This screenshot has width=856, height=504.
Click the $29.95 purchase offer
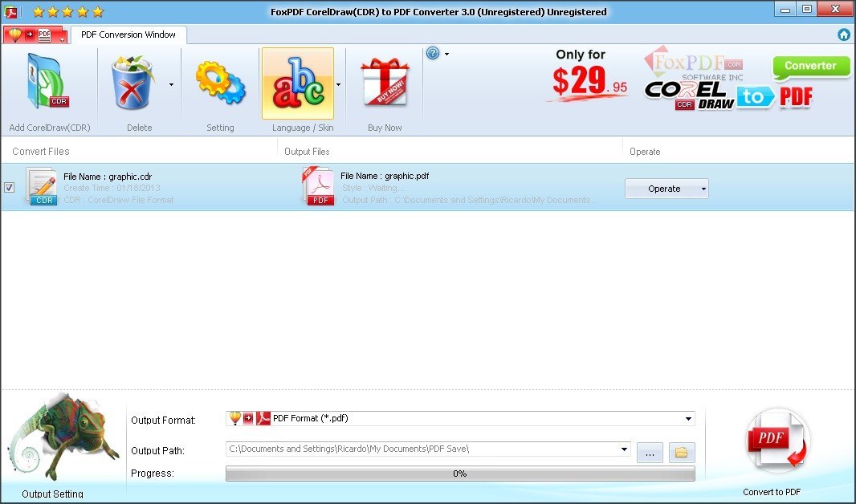[x=585, y=79]
